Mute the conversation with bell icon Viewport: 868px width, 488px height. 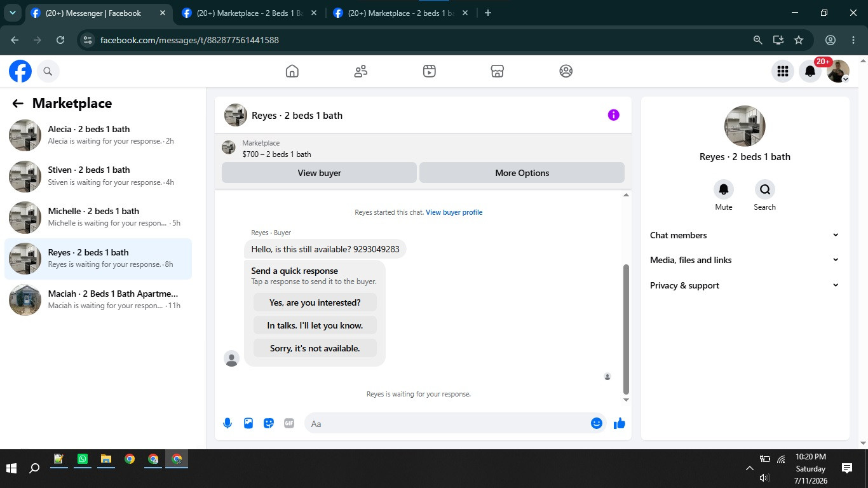(724, 189)
